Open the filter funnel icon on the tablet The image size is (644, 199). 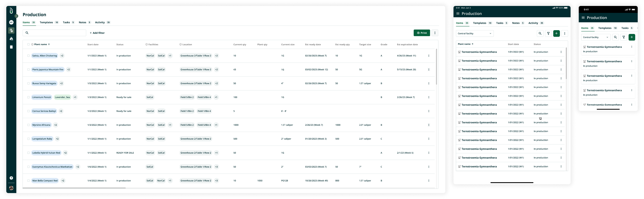(548, 33)
